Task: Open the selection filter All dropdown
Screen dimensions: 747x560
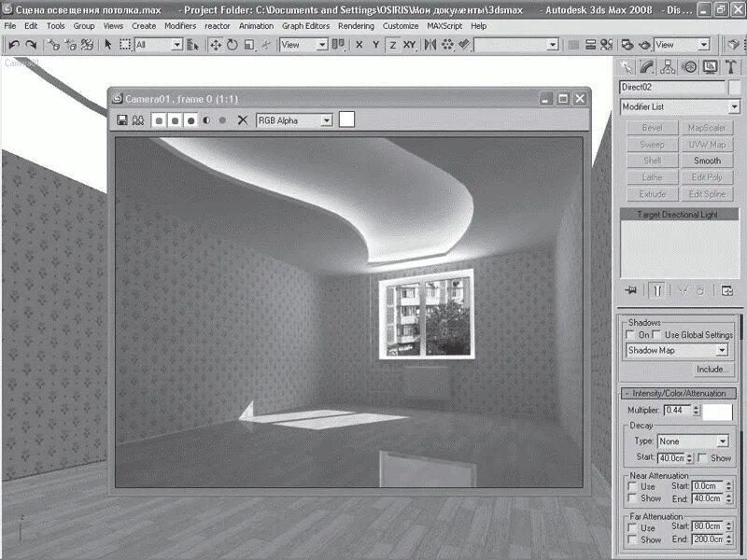Action: tap(158, 45)
